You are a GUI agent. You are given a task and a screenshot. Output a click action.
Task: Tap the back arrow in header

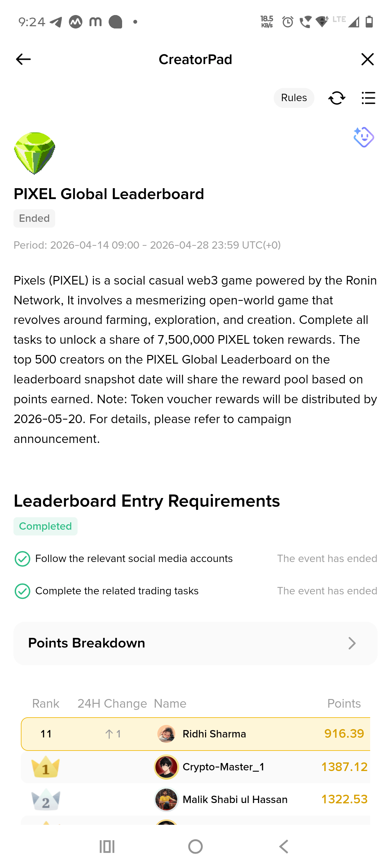tap(23, 59)
